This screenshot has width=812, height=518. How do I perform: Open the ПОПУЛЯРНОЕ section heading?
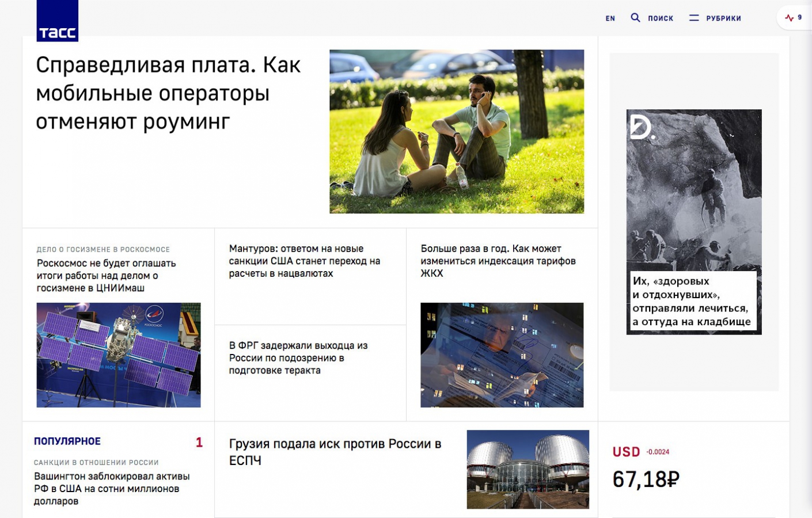67,441
